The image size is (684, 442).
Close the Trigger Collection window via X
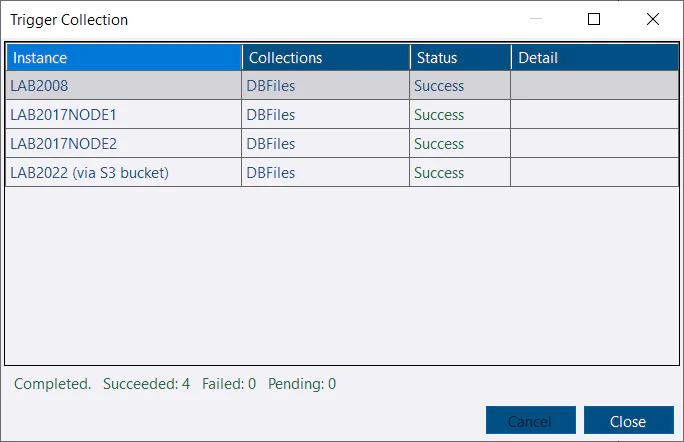pyautogui.click(x=653, y=19)
